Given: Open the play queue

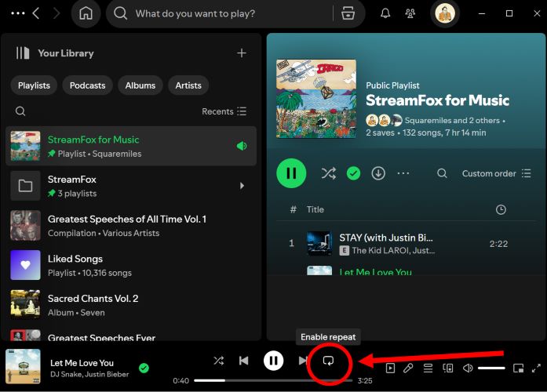Looking at the screenshot, I should 428,368.
